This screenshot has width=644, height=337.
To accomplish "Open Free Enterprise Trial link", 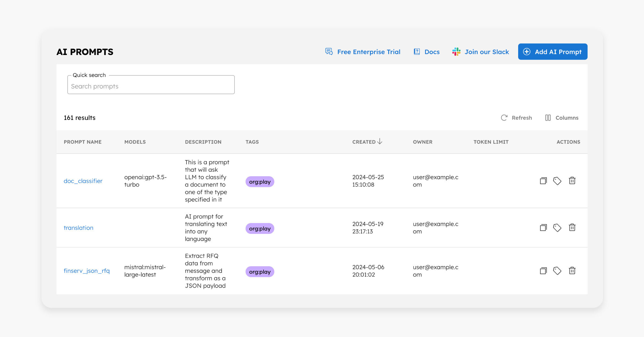I will [363, 52].
